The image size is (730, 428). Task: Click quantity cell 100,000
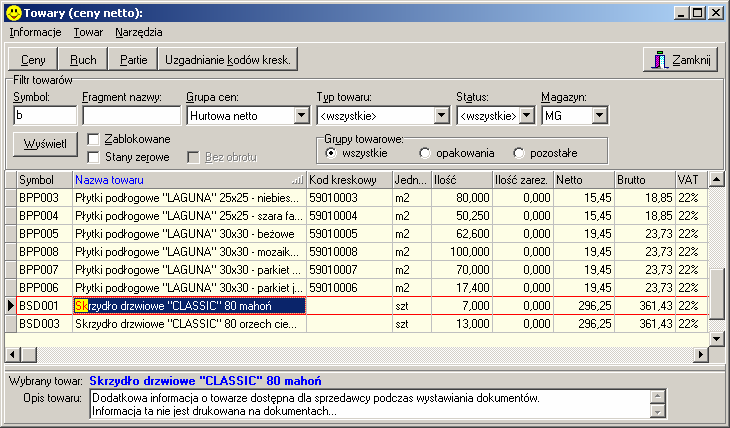tap(462, 252)
